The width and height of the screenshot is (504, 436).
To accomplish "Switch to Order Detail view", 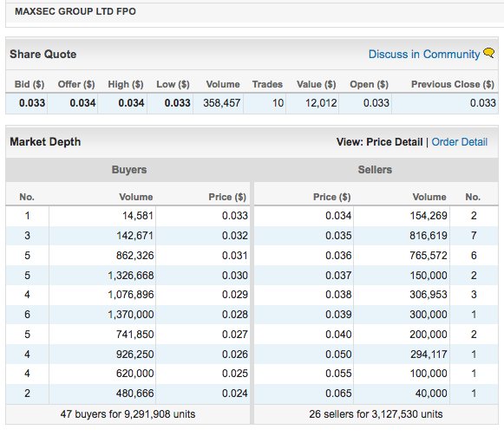I will pos(459,141).
